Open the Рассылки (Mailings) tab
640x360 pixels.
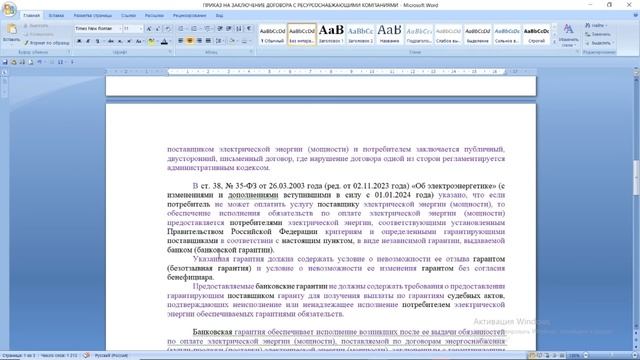154,16
